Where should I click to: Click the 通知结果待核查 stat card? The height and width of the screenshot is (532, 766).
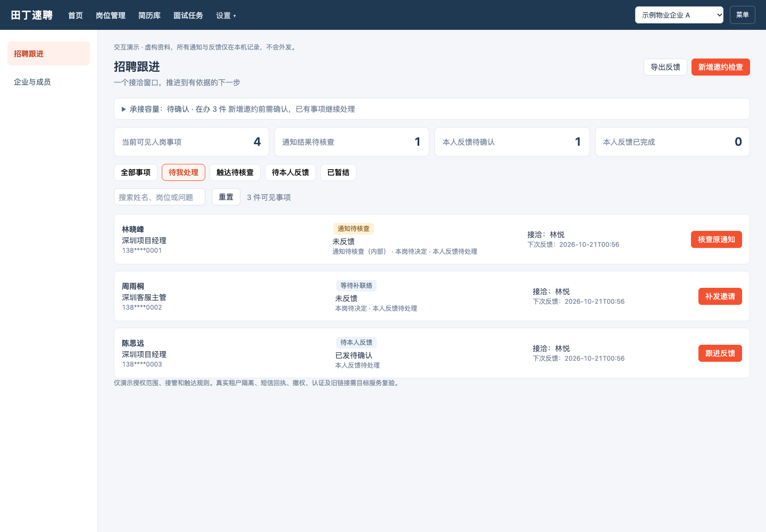(352, 142)
